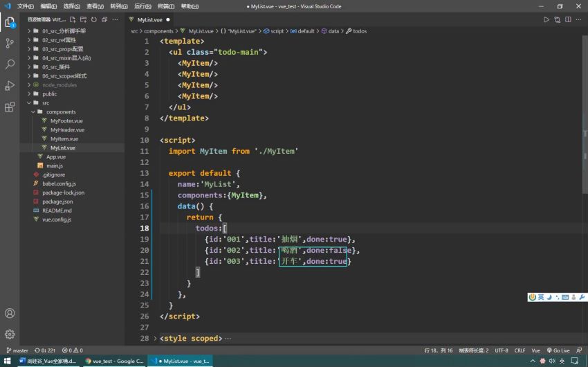This screenshot has height=367, width=588.
Task: Click the New File icon in explorer header
Action: pos(73,19)
